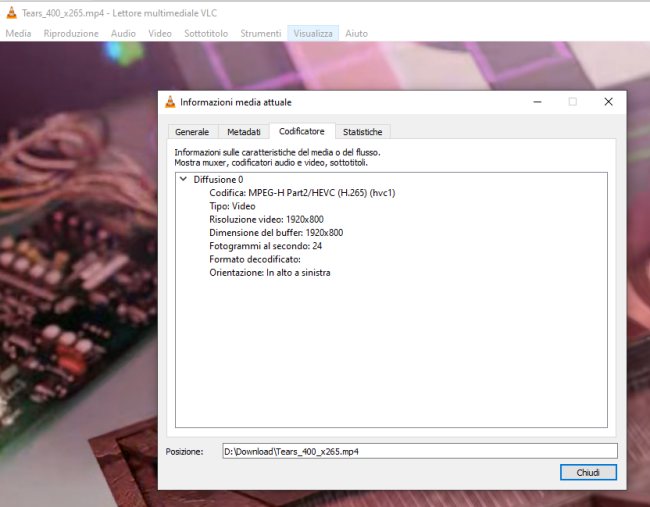The width and height of the screenshot is (650, 507).
Task: Close the Informazioni media attuale dialog
Action: [x=608, y=102]
